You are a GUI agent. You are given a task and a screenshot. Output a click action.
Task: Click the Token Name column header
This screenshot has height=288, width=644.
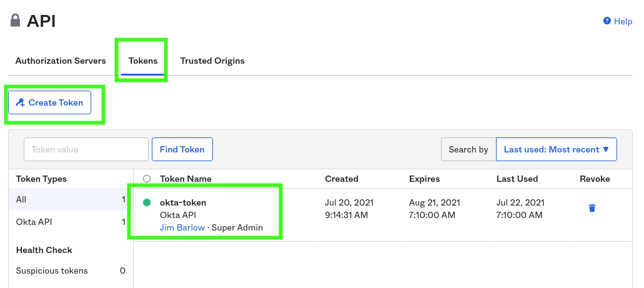pos(186,179)
